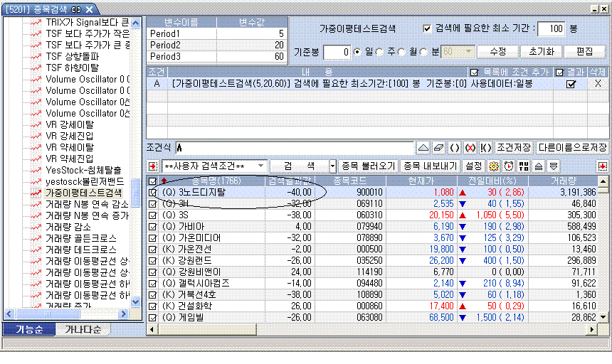This screenshot has width=612, height=364.
Task: Switch to the 가나다순 tab
Action: 83,330
